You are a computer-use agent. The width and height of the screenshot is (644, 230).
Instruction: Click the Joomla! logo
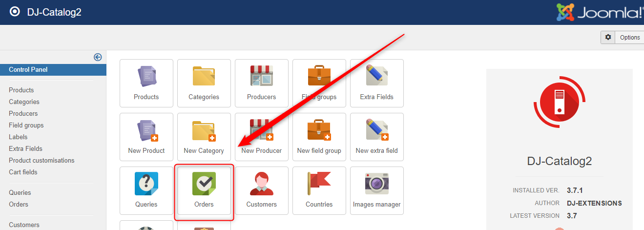click(x=600, y=12)
